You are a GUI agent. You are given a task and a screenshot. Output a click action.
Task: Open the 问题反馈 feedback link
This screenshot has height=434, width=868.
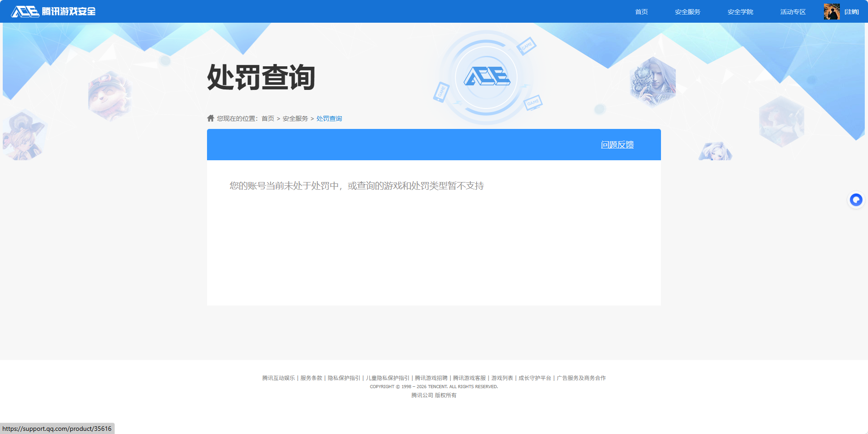click(617, 144)
